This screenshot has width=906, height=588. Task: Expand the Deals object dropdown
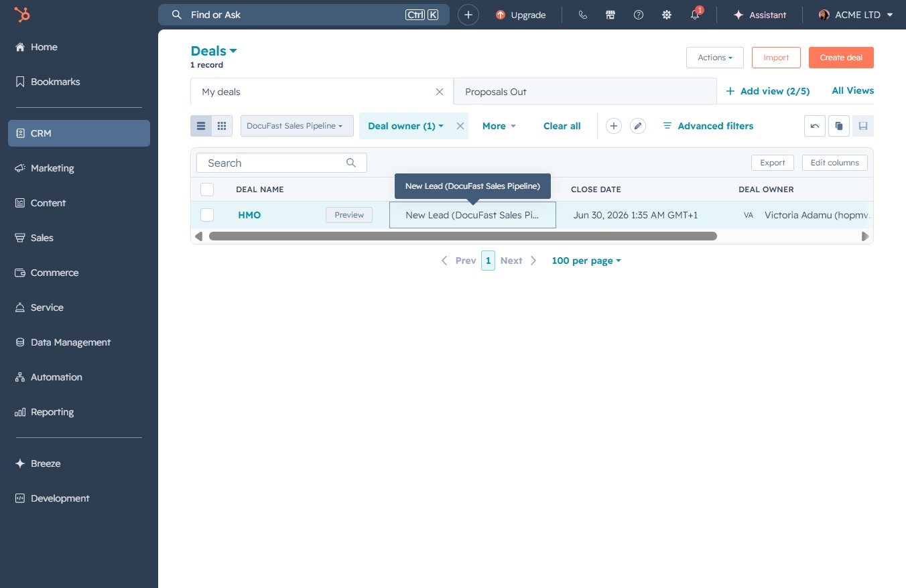(x=214, y=51)
